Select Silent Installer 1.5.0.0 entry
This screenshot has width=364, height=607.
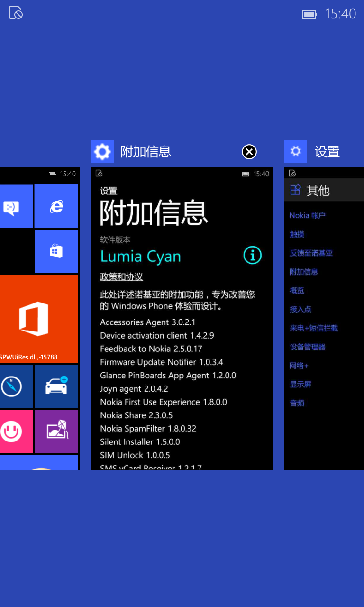tap(140, 442)
